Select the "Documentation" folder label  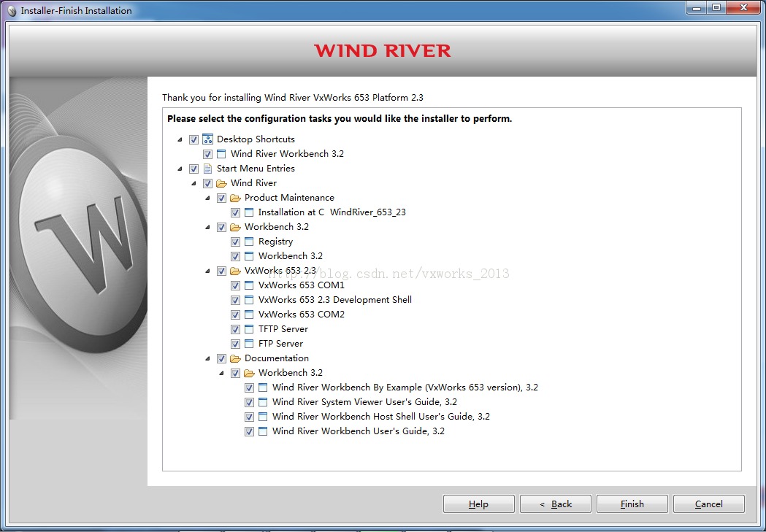[x=277, y=358]
